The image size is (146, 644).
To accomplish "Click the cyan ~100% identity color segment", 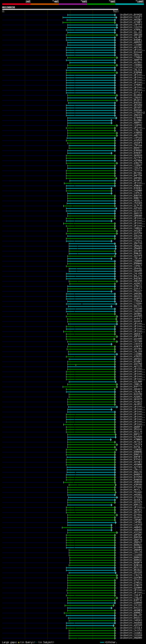I will (130, 4).
